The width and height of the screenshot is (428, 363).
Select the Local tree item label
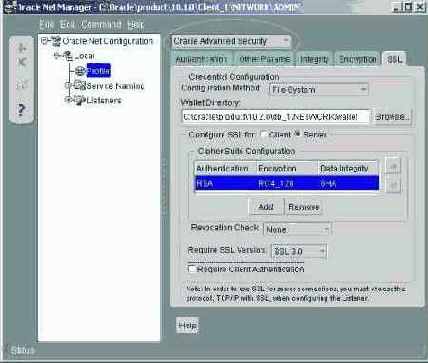(85, 56)
